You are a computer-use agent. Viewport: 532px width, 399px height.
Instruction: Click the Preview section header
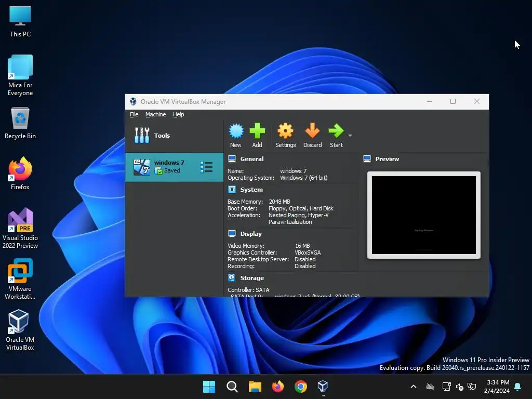pyautogui.click(x=387, y=159)
